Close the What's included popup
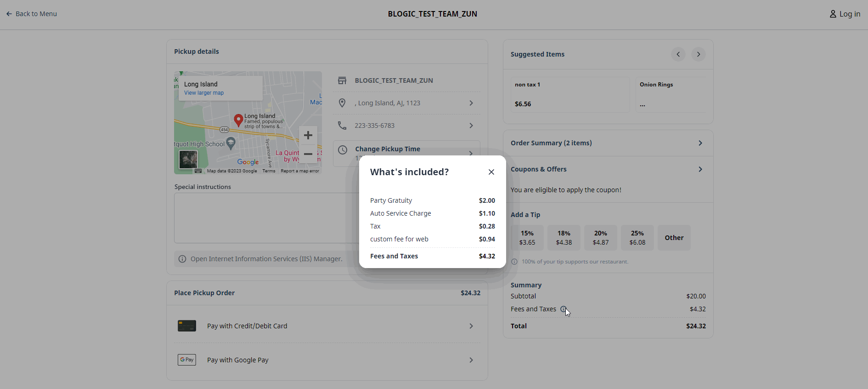This screenshot has width=868, height=389. (x=491, y=172)
